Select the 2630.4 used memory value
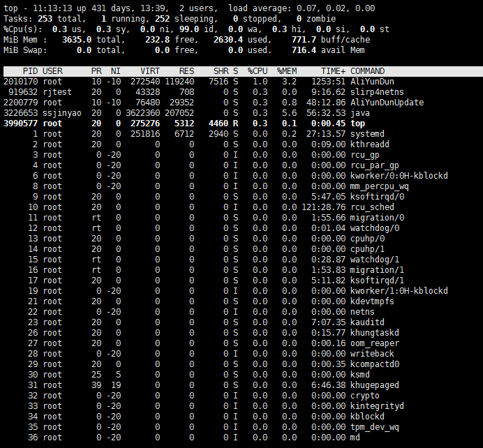This screenshot has width=483, height=448. (x=228, y=40)
